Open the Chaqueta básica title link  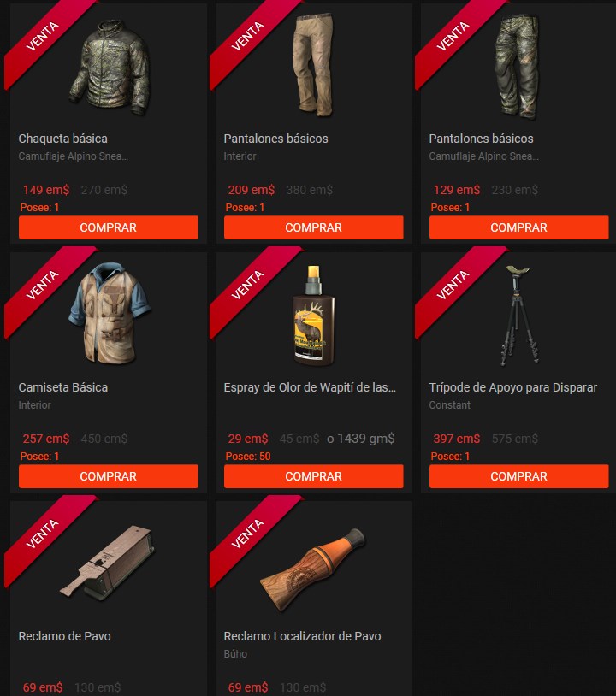coord(63,139)
